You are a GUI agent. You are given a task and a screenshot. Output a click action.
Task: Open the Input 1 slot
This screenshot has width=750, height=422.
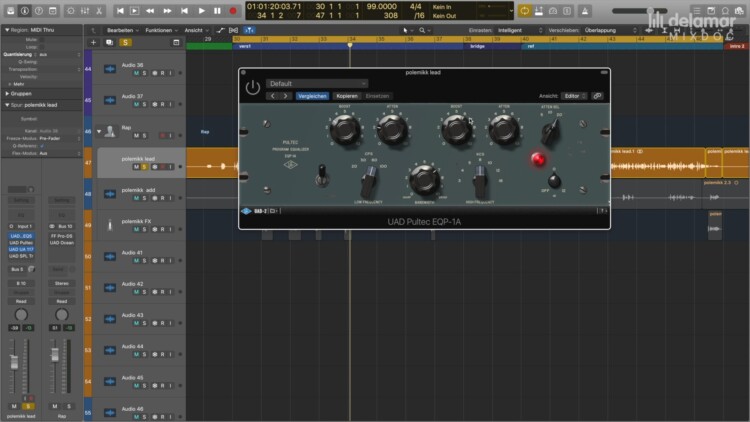(21, 226)
